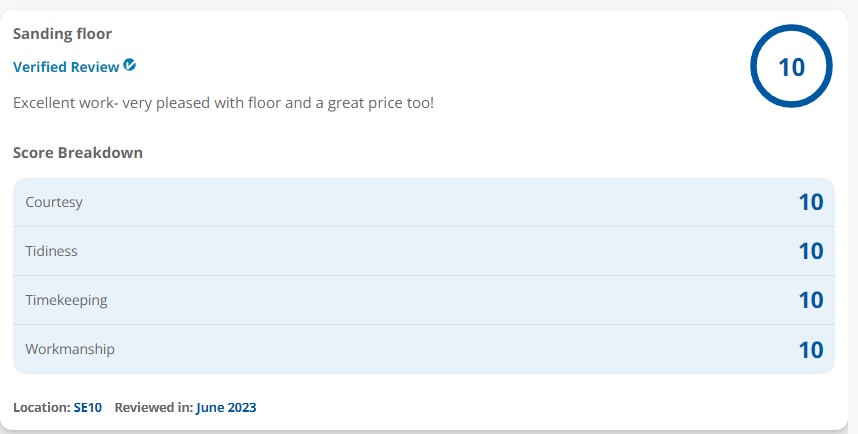Select the Tidiness label
Viewport: 858px width, 434px height.
pos(51,251)
